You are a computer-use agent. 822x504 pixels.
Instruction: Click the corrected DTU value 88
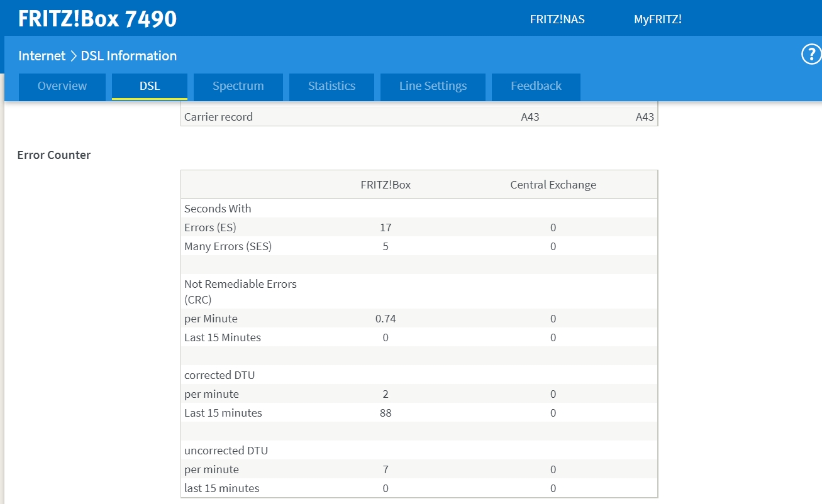(x=386, y=413)
